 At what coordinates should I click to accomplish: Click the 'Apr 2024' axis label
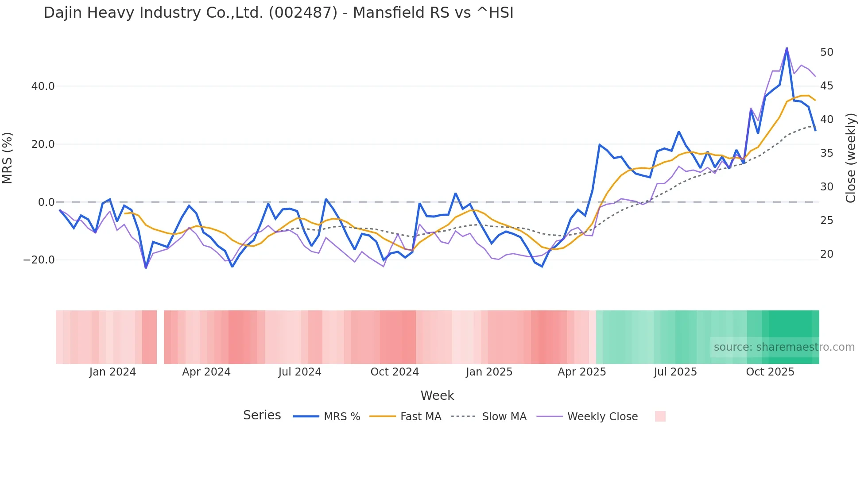206,372
